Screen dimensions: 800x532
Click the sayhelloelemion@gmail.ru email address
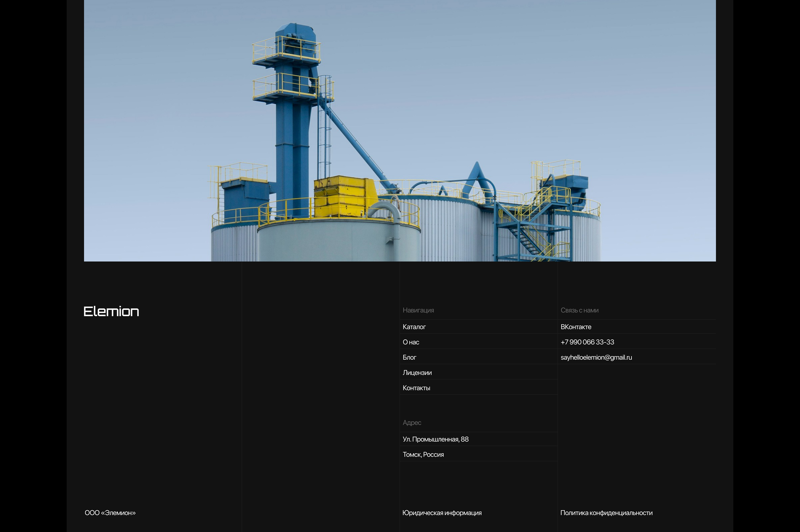(x=596, y=357)
